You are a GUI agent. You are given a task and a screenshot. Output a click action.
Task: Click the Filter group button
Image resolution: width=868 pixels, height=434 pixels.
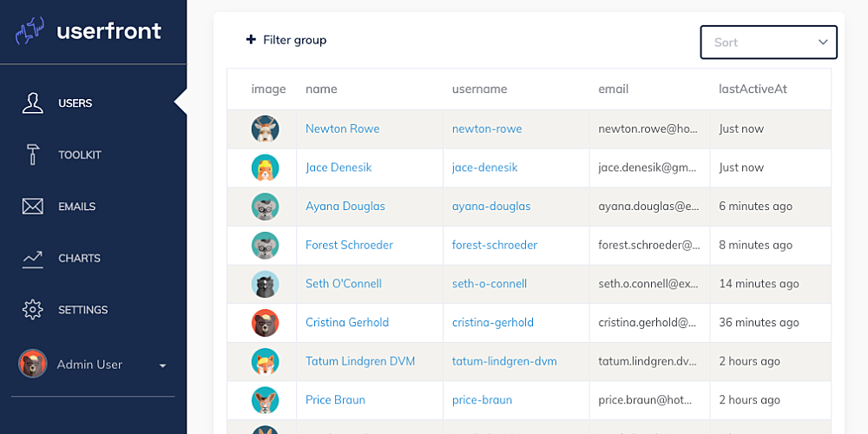tap(286, 40)
